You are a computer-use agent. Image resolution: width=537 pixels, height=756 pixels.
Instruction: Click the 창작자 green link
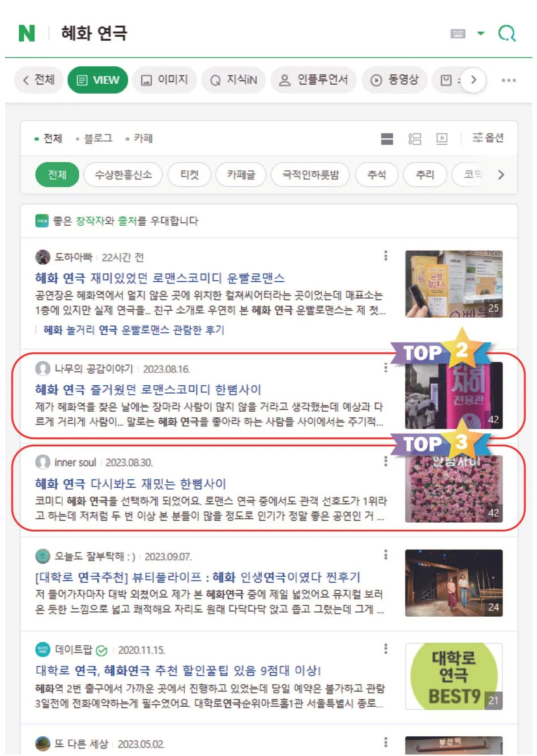[90, 221]
